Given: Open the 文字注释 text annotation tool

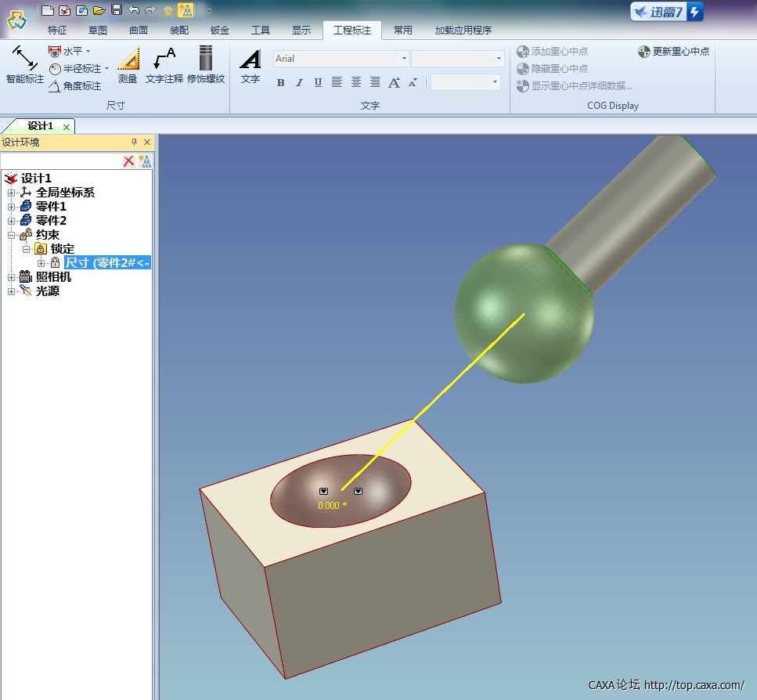Looking at the screenshot, I should [x=164, y=65].
